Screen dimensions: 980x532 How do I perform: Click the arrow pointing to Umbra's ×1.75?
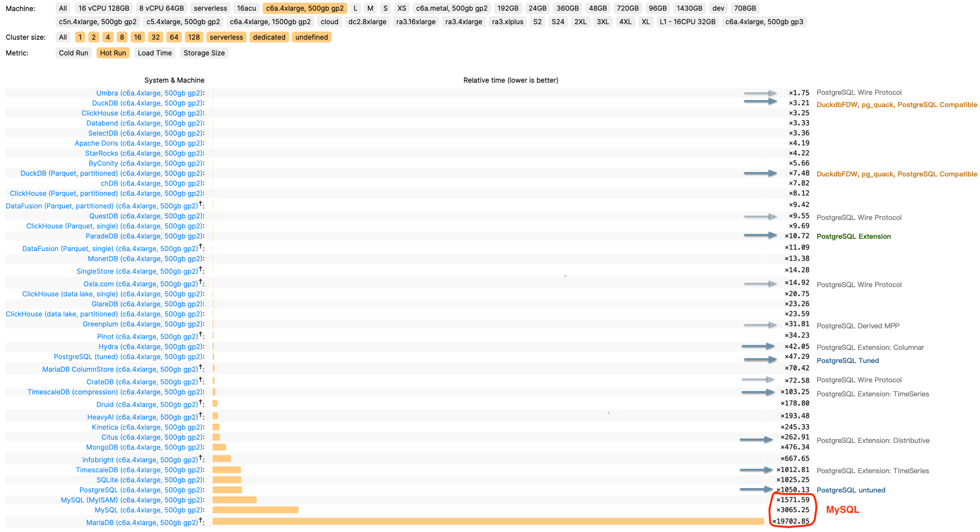pyautogui.click(x=760, y=93)
